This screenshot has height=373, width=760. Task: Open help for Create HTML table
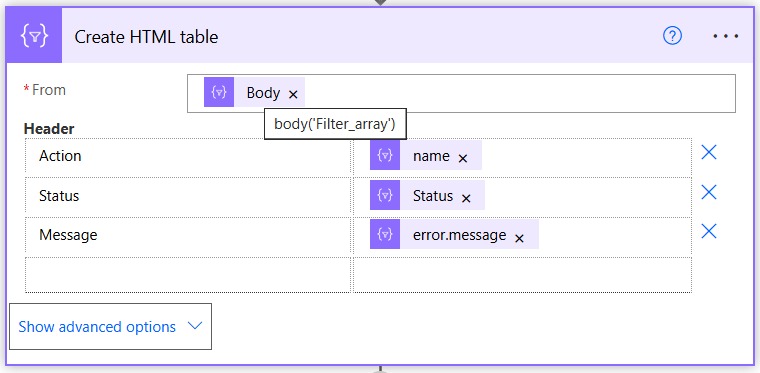[x=672, y=36]
